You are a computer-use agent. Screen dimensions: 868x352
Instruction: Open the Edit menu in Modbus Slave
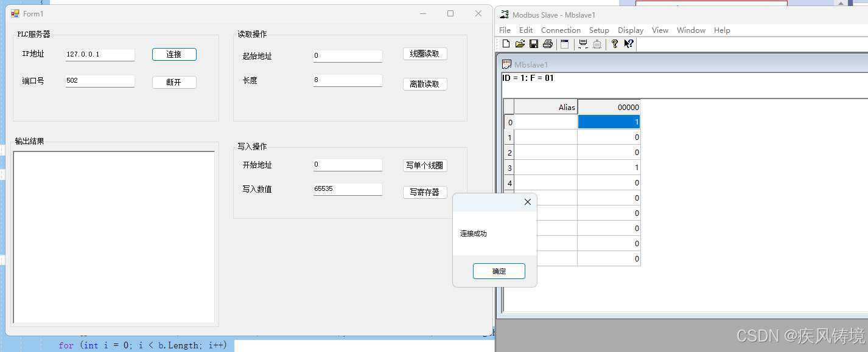click(526, 30)
